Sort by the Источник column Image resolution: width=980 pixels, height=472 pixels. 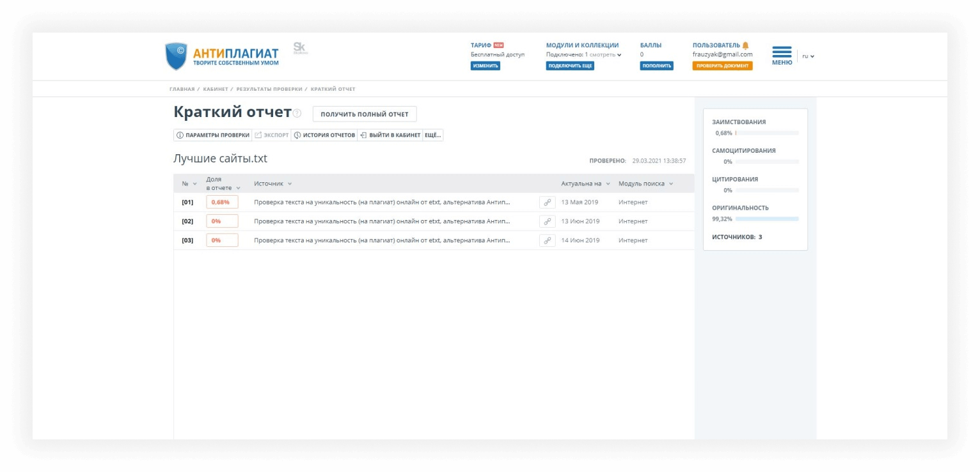tap(273, 184)
